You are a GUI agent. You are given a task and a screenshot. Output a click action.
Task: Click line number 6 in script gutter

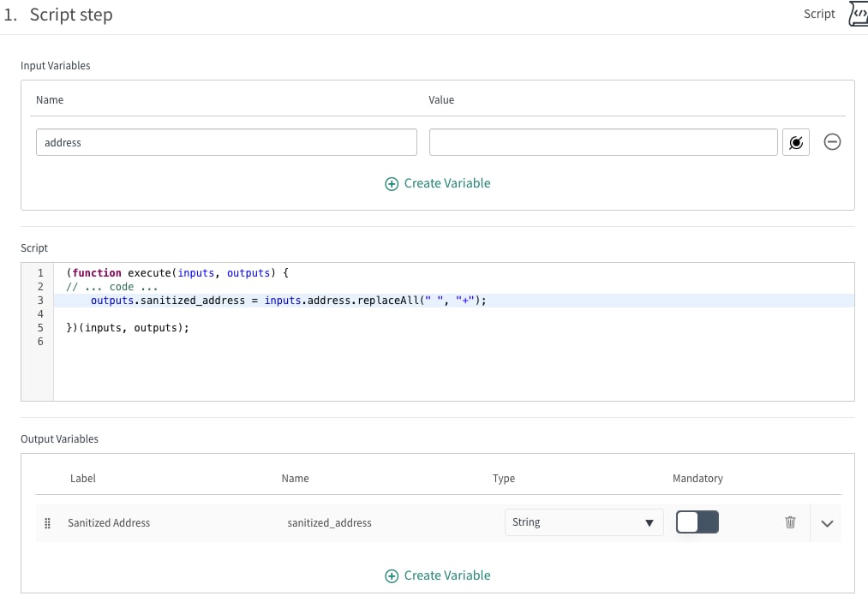pos(40,342)
